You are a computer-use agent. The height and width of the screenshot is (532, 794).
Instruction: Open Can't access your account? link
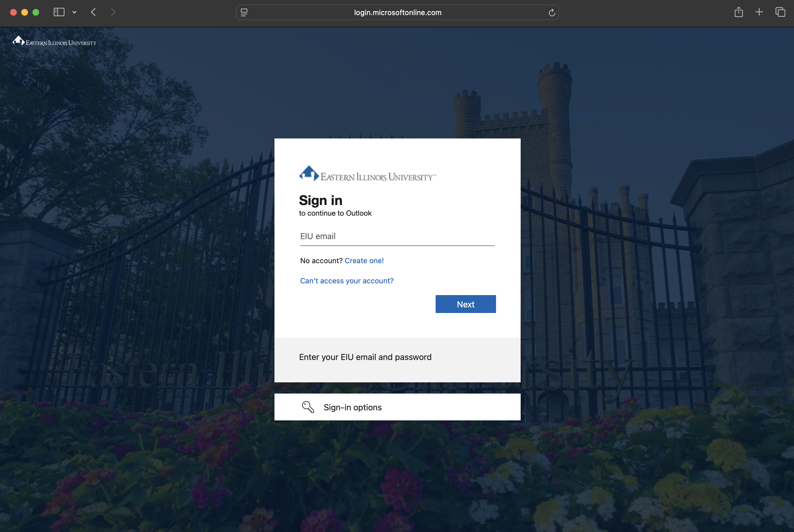tap(347, 281)
